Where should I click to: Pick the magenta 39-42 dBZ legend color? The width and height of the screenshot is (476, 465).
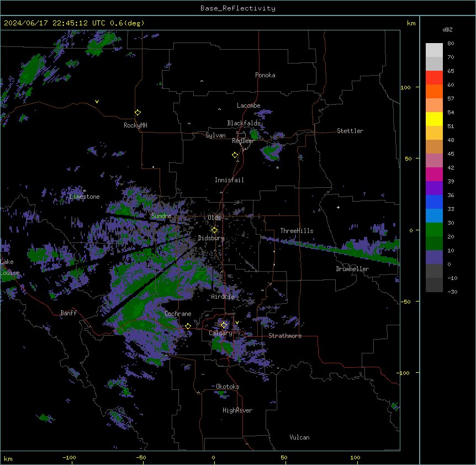pyautogui.click(x=434, y=174)
